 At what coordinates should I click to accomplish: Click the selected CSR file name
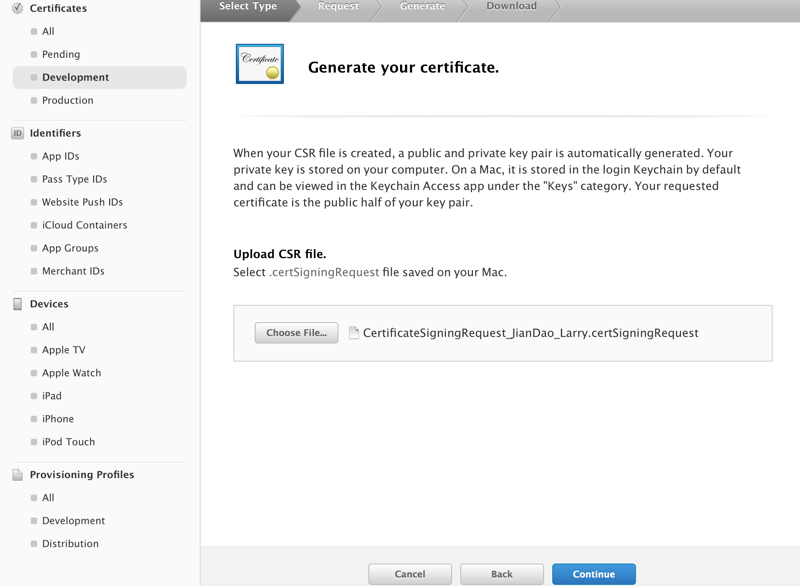[x=530, y=333]
